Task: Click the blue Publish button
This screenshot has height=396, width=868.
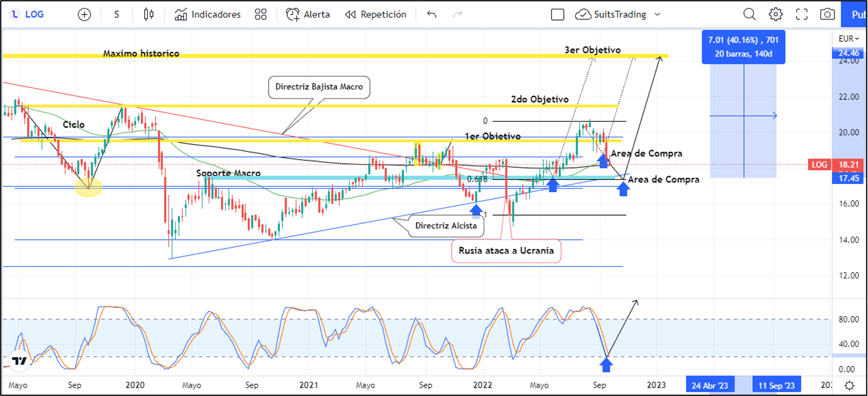Action: tap(854, 14)
